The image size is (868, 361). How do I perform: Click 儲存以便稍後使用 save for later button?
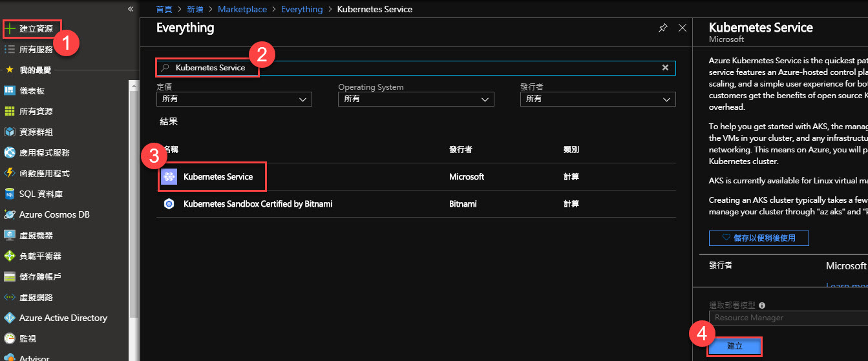pyautogui.click(x=758, y=238)
